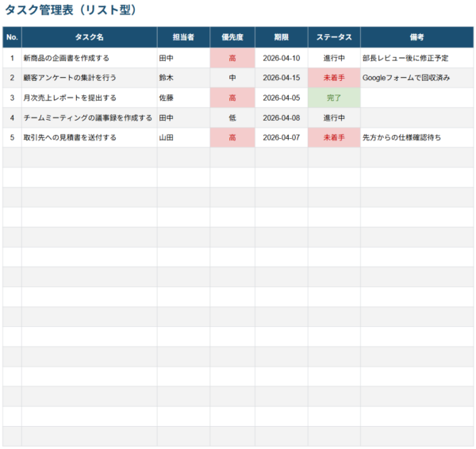Click the ステータス column header
This screenshot has height=449, width=476.
click(334, 37)
